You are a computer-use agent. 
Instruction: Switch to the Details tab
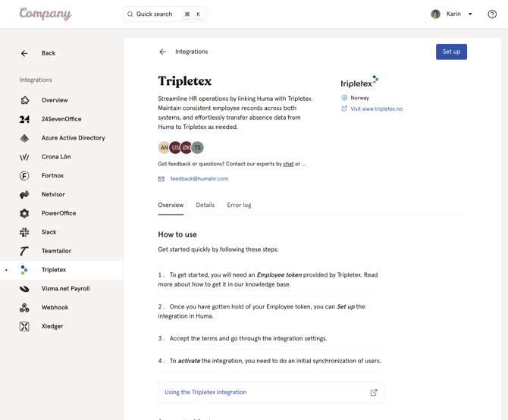click(205, 205)
